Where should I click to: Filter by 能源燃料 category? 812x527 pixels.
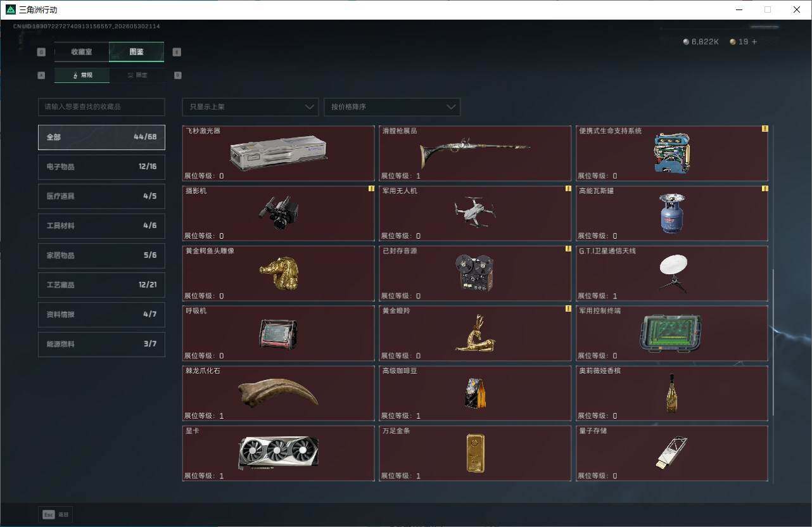[x=101, y=344]
